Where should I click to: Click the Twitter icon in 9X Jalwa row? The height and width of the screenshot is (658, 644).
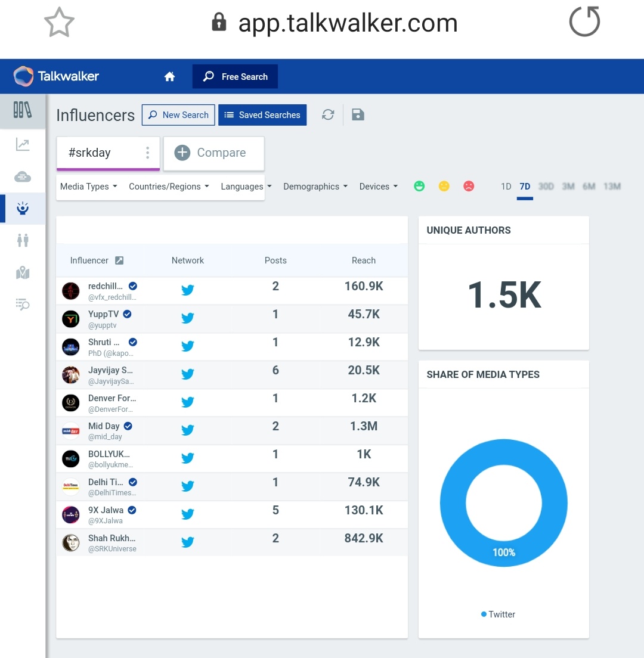click(x=188, y=514)
